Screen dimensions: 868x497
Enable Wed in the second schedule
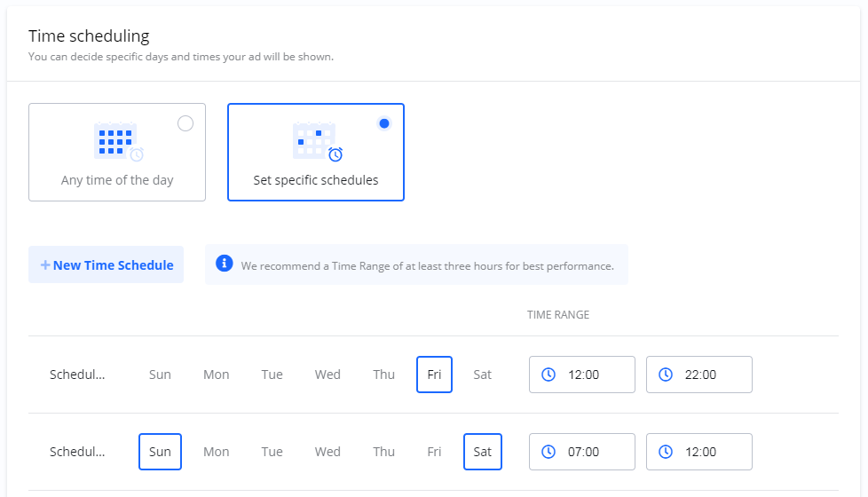pos(327,452)
